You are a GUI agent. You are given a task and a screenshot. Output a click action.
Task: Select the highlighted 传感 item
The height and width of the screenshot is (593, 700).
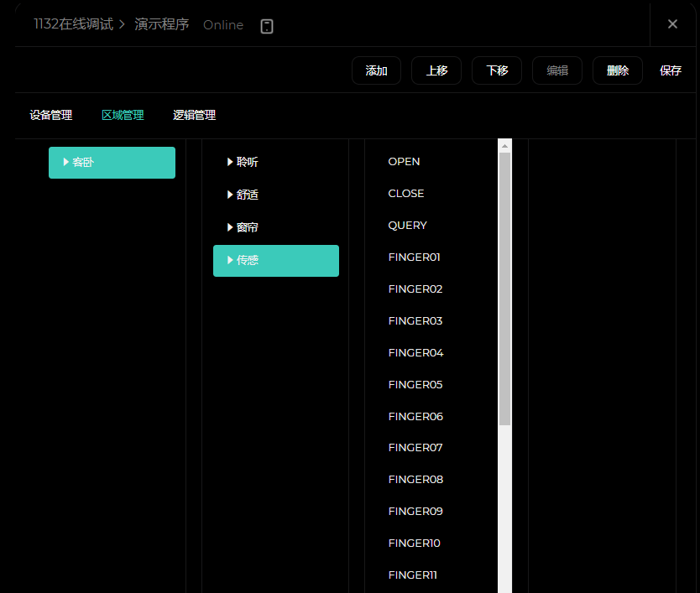tap(275, 260)
